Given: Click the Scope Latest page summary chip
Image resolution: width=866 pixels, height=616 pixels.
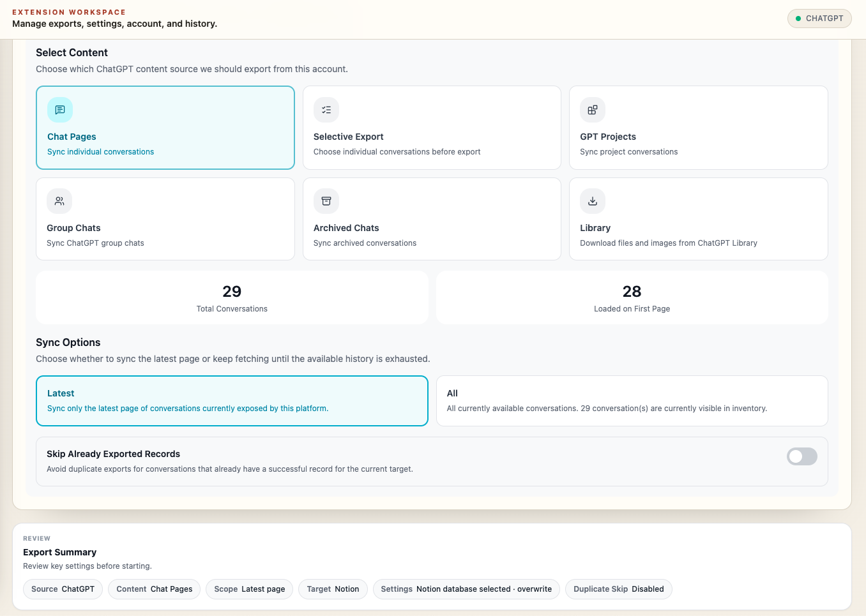Looking at the screenshot, I should click(250, 589).
